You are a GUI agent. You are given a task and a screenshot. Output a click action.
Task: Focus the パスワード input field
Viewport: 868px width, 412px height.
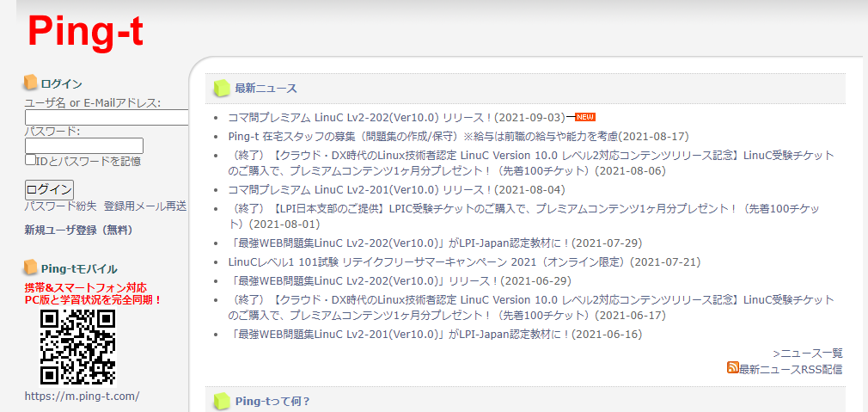84,145
